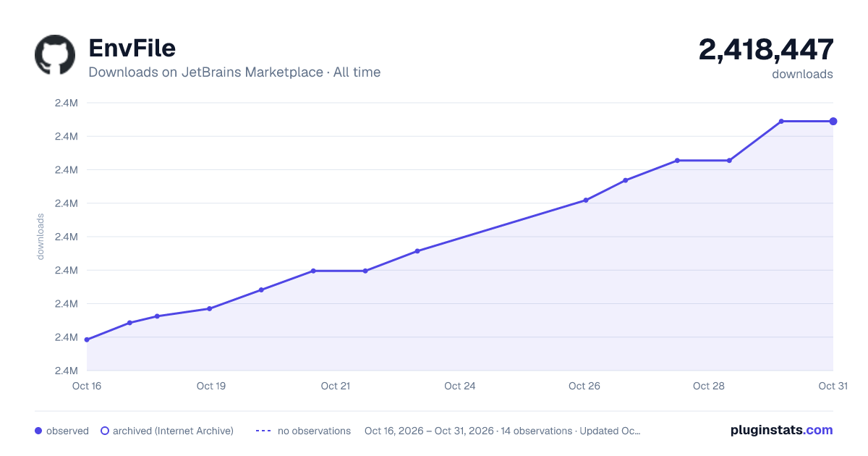Select the large final data point at Oct 31
The image size is (868, 456).
[833, 121]
